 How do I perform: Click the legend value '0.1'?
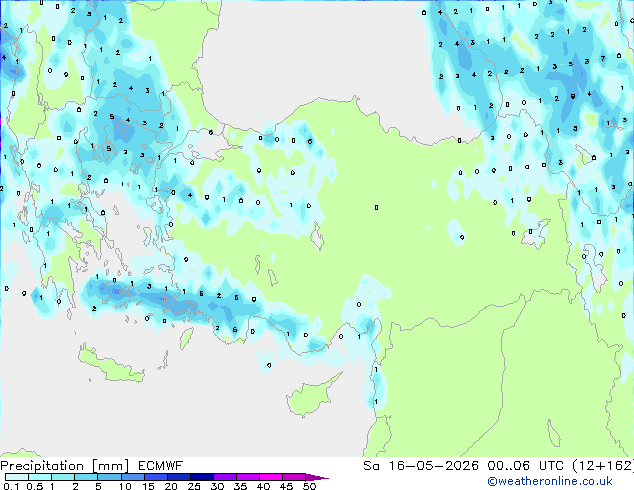[x=11, y=486]
